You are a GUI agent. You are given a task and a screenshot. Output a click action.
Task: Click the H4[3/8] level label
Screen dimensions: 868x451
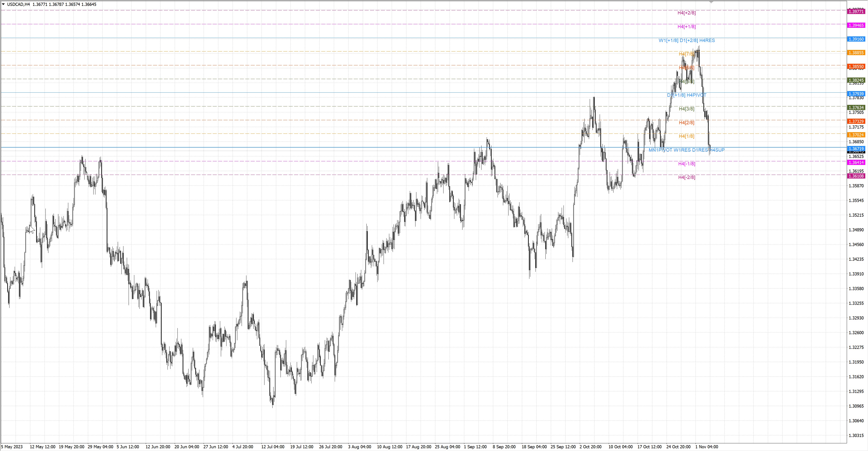click(x=686, y=109)
